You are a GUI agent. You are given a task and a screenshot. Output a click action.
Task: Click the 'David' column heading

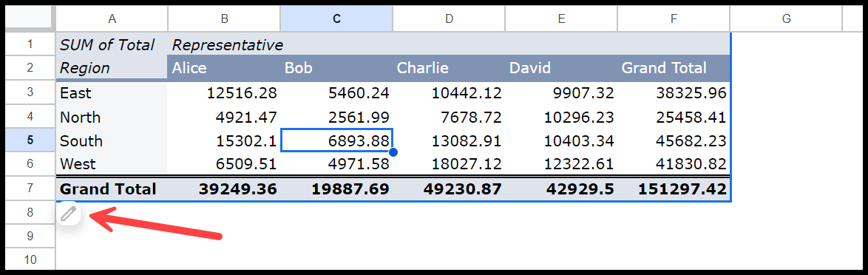561,68
